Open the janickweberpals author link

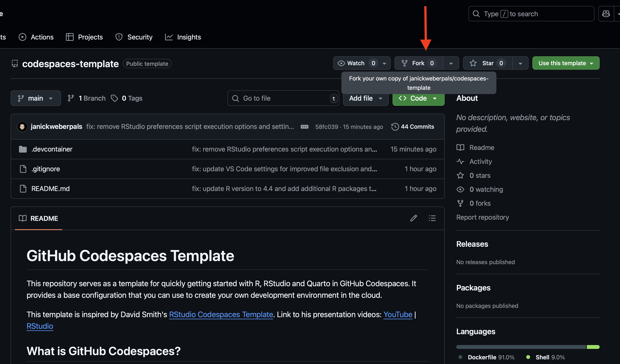(56, 127)
